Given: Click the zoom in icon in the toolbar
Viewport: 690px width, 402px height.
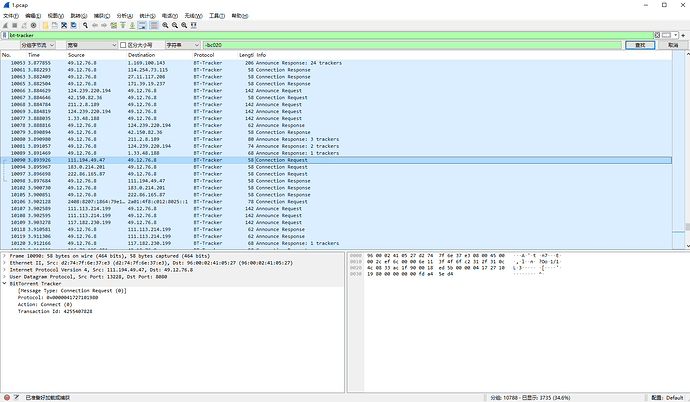Looking at the screenshot, I should [x=165, y=26].
